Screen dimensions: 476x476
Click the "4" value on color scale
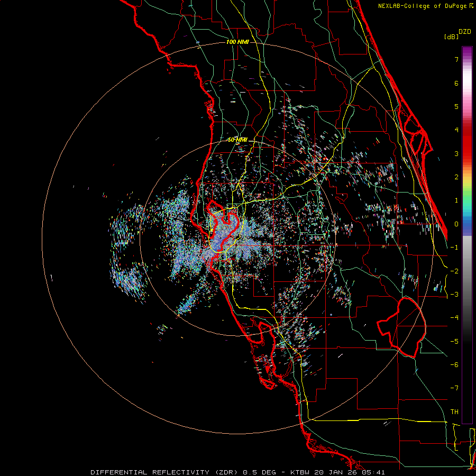tap(456, 130)
